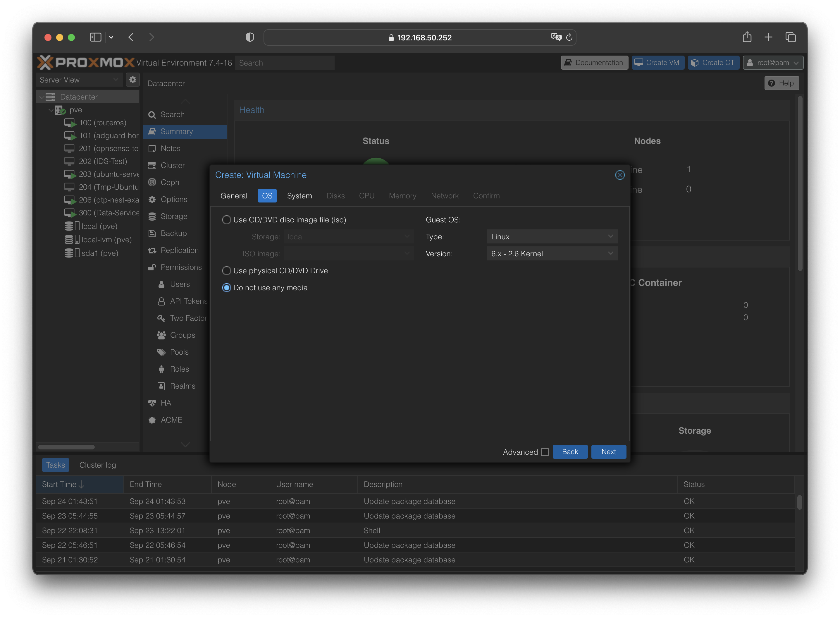Viewport: 840px width, 618px height.
Task: Open the Guest OS Type dropdown
Action: click(x=552, y=237)
